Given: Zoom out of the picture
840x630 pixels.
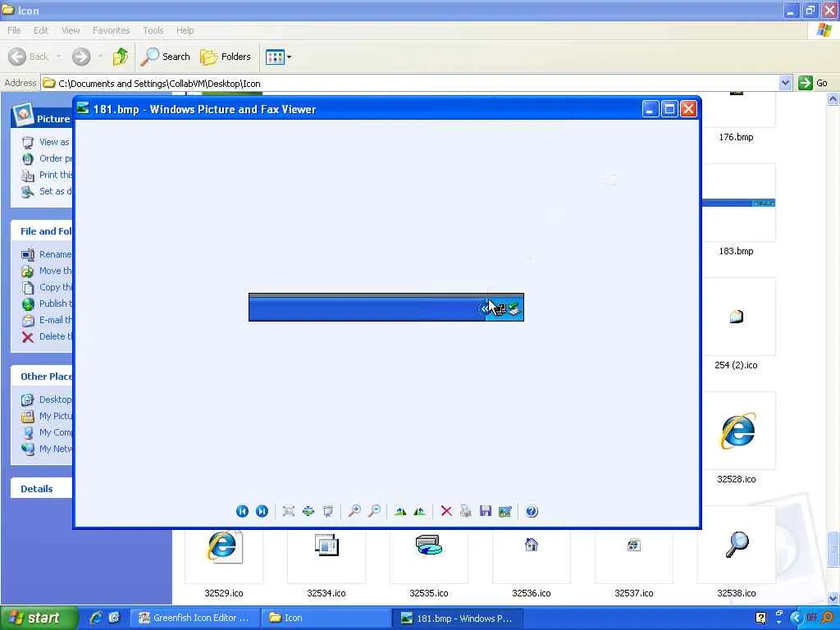Looking at the screenshot, I should click(x=374, y=511).
